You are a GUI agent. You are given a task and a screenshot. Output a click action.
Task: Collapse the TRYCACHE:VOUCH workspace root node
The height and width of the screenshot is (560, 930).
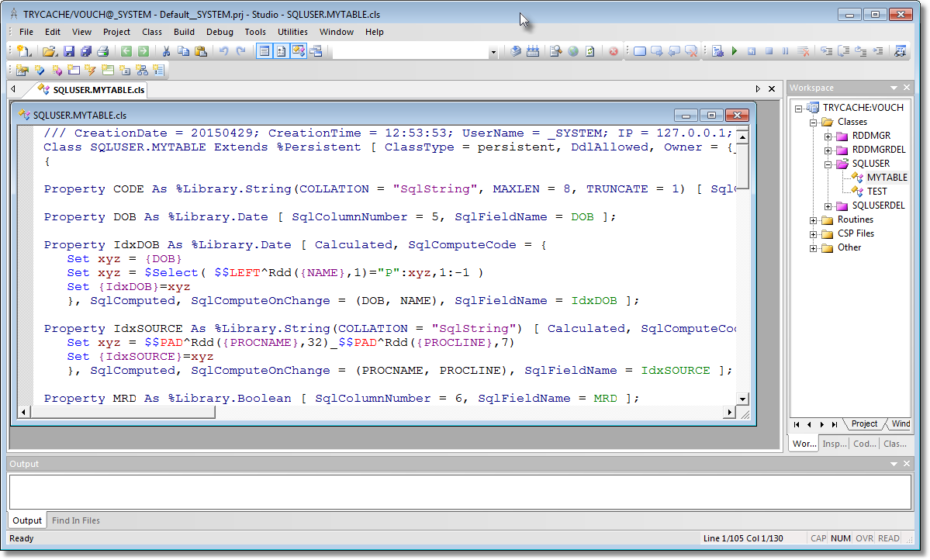tap(799, 108)
